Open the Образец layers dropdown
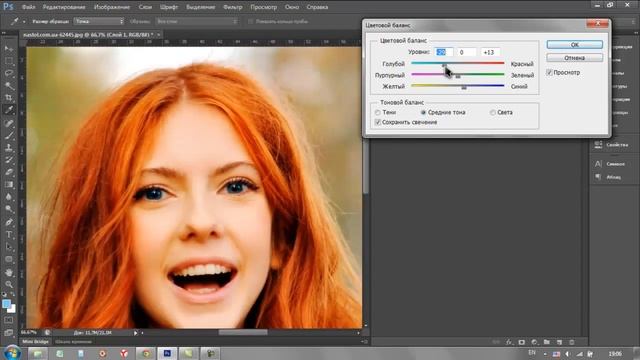Viewport: 640px width, 360px height. tap(197, 21)
